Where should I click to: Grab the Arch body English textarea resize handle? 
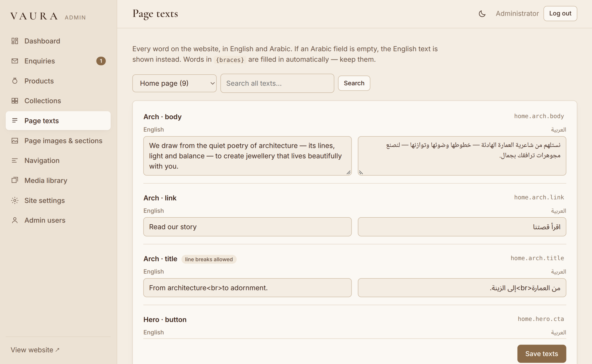[349, 173]
